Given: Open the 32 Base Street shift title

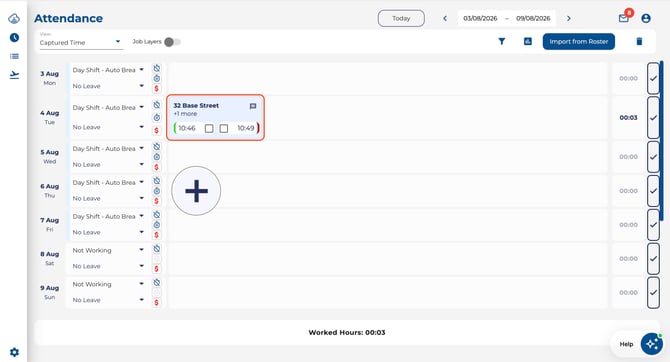Looking at the screenshot, I should pyautogui.click(x=196, y=105).
